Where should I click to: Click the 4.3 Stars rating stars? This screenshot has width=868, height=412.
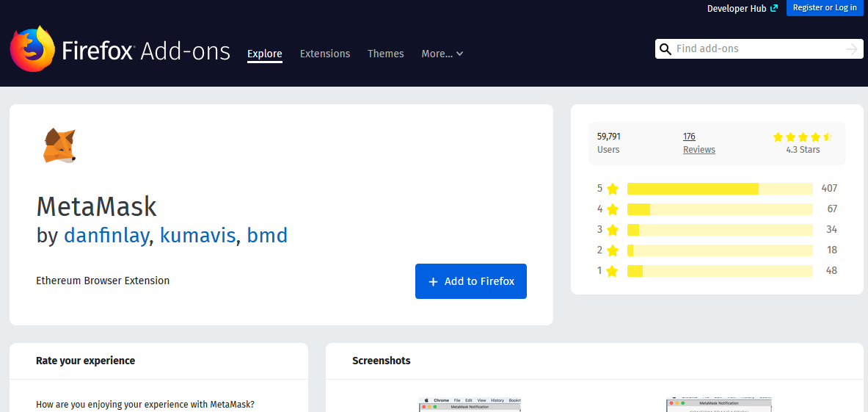point(803,137)
